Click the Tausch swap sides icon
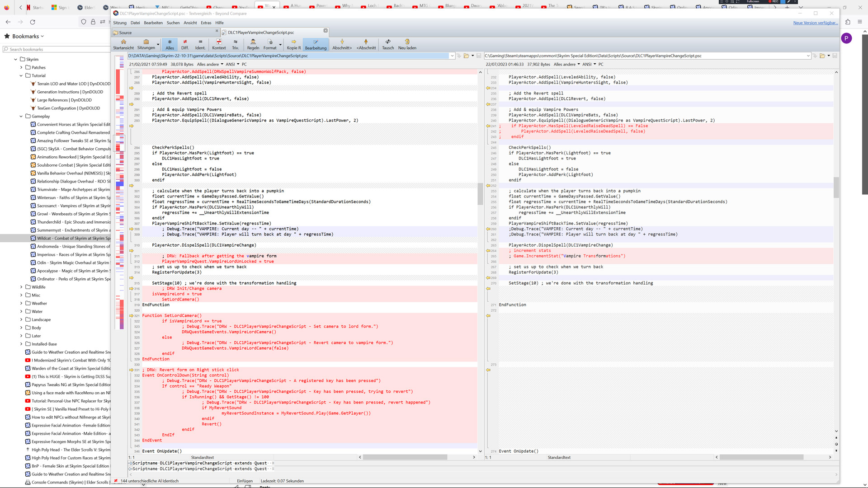 point(388,42)
